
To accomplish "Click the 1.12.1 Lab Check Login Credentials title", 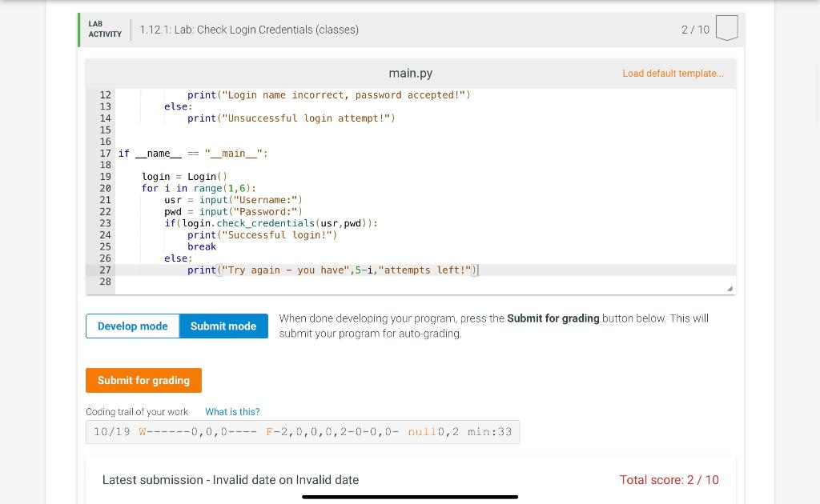I will tap(249, 30).
